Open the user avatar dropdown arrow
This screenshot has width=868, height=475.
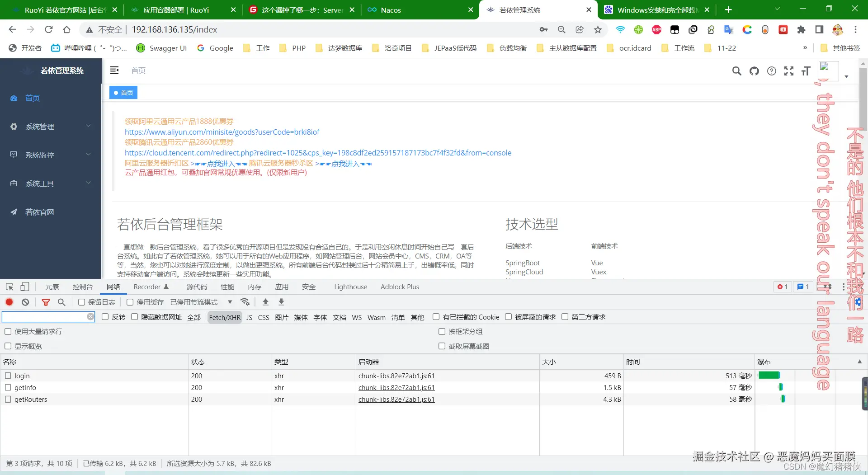tap(846, 76)
